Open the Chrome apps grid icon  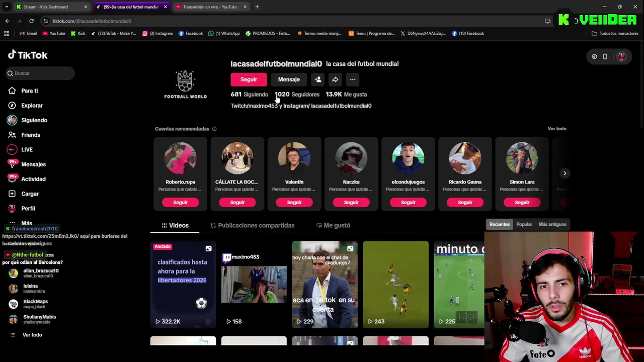tap(7, 34)
